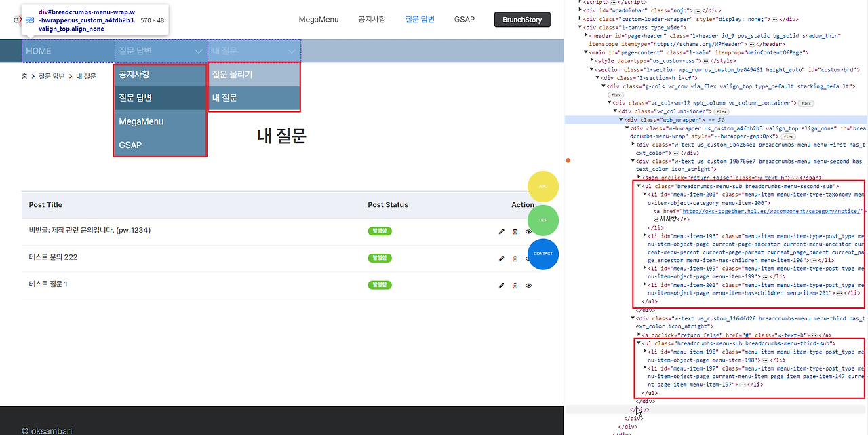This screenshot has height=435, width=868.
Task: Click eye icon for 테스트 질문 1
Action: point(529,285)
